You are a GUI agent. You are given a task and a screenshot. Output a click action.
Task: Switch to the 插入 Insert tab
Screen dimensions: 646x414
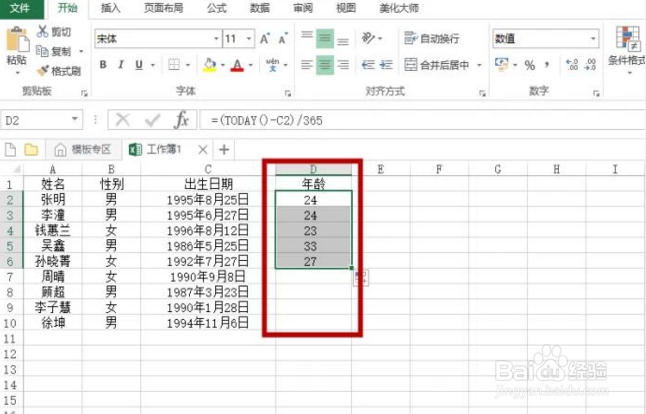coord(110,8)
